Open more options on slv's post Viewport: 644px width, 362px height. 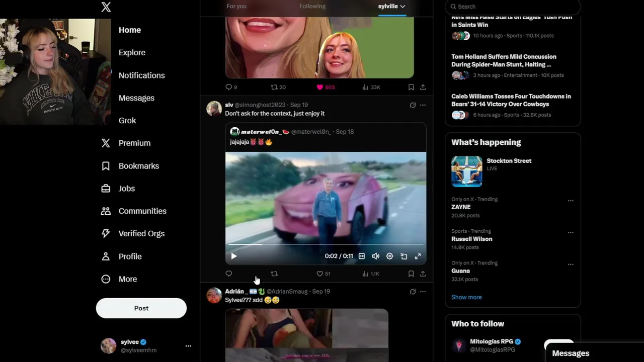[423, 105]
